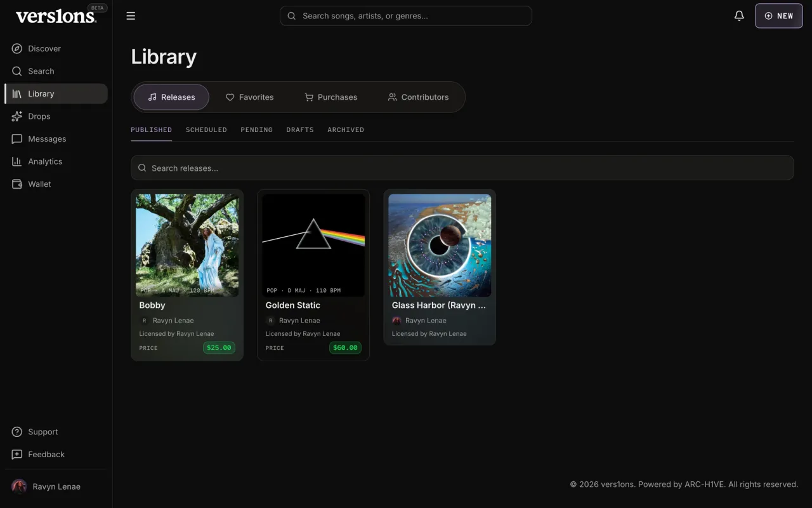Open Feedback in the sidebar
This screenshot has height=508, width=812.
(x=56, y=455)
